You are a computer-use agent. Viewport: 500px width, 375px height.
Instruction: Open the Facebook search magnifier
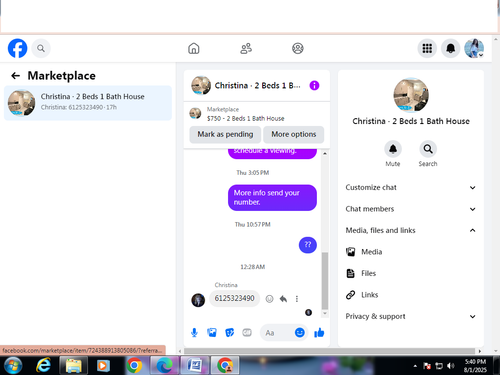(41, 49)
